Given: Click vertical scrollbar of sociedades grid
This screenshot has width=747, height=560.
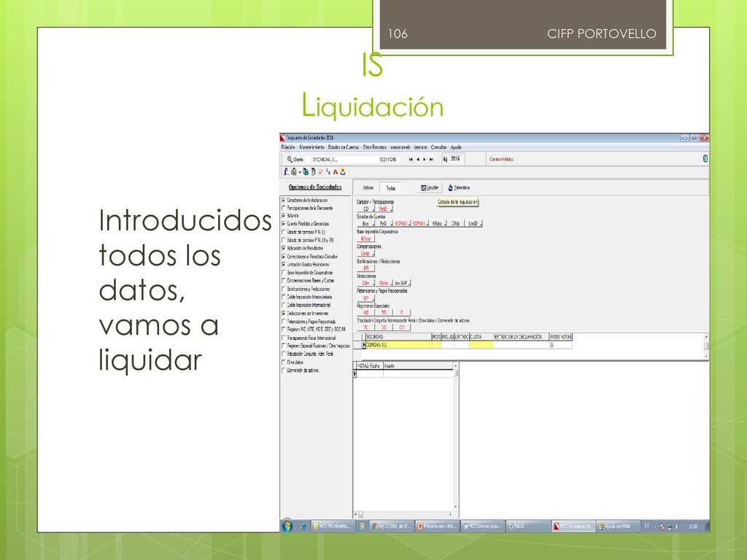Looking at the screenshot, I should tap(706, 346).
